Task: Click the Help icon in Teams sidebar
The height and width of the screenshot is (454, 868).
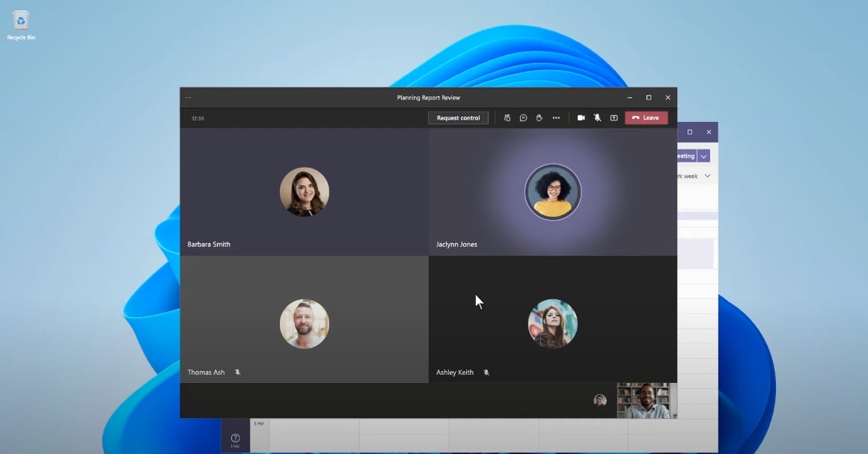Action: (x=235, y=439)
